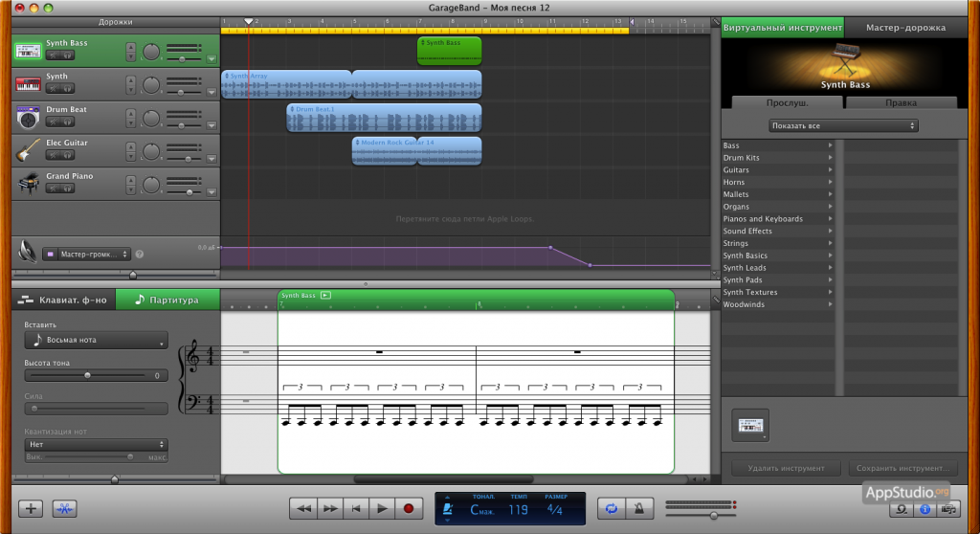The image size is (980, 534).
Task: Click the instrument icon picker thumbnail
Action: pyautogui.click(x=750, y=426)
